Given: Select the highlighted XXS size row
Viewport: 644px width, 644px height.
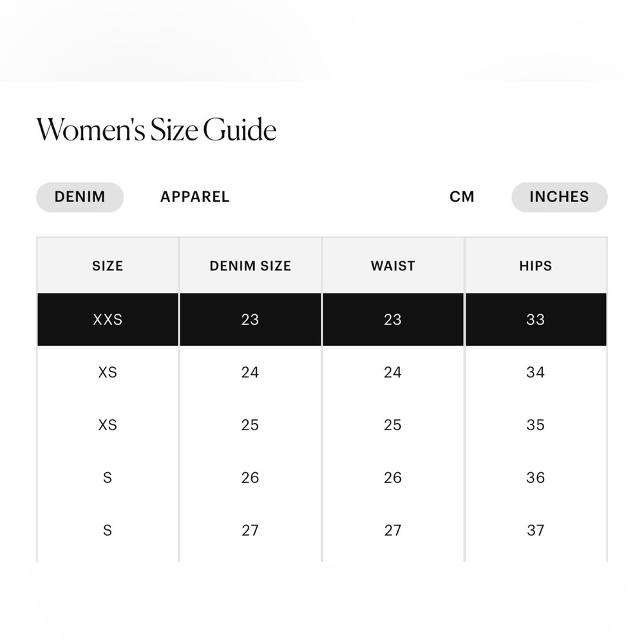Looking at the screenshot, I should (322, 319).
